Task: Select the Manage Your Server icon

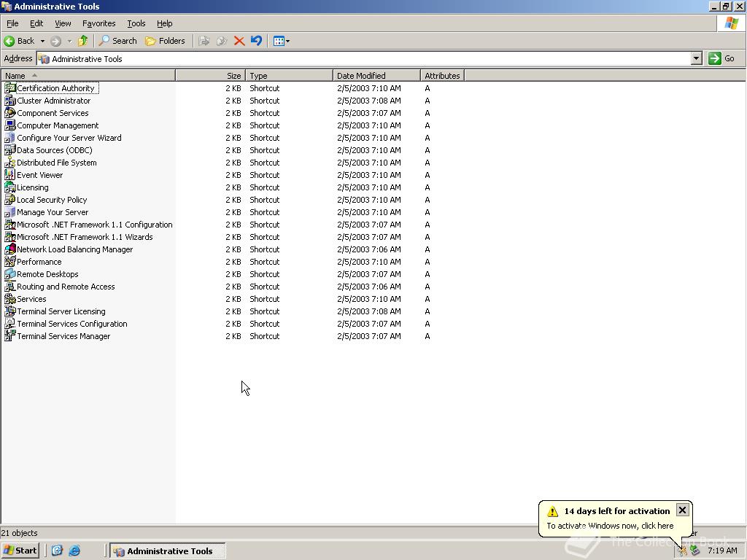Action: [9, 212]
